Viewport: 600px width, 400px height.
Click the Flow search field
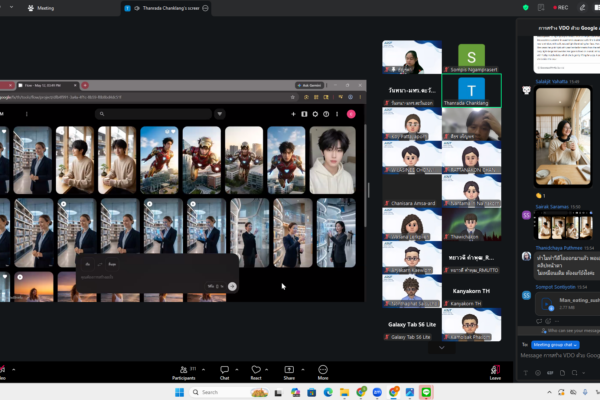pos(153,114)
